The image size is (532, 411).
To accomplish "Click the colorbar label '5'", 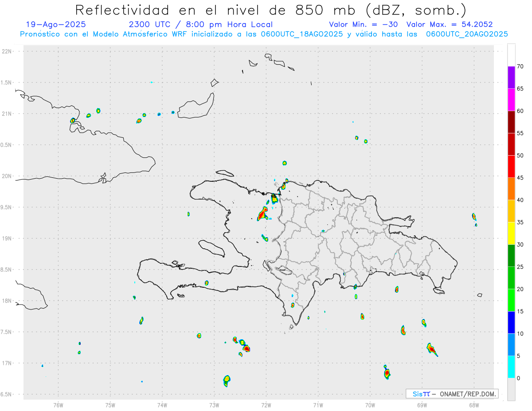I will coord(518,356).
